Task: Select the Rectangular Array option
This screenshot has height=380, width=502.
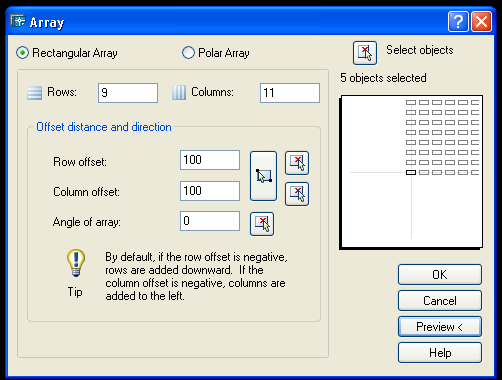Action: coord(67,53)
